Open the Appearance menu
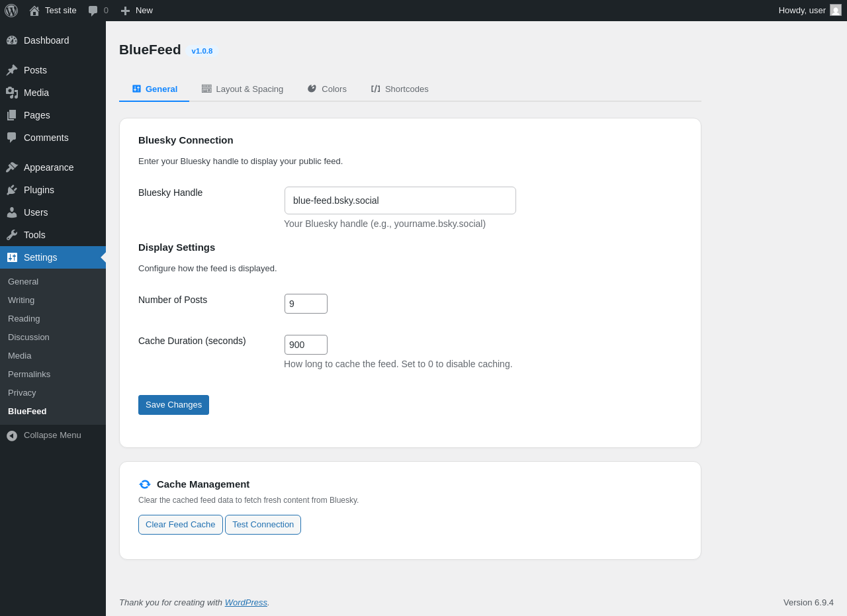This screenshot has width=847, height=616. (48, 167)
